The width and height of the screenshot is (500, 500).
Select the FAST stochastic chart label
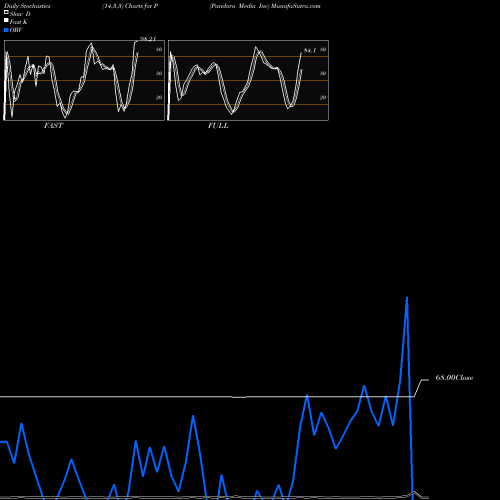[x=53, y=126]
